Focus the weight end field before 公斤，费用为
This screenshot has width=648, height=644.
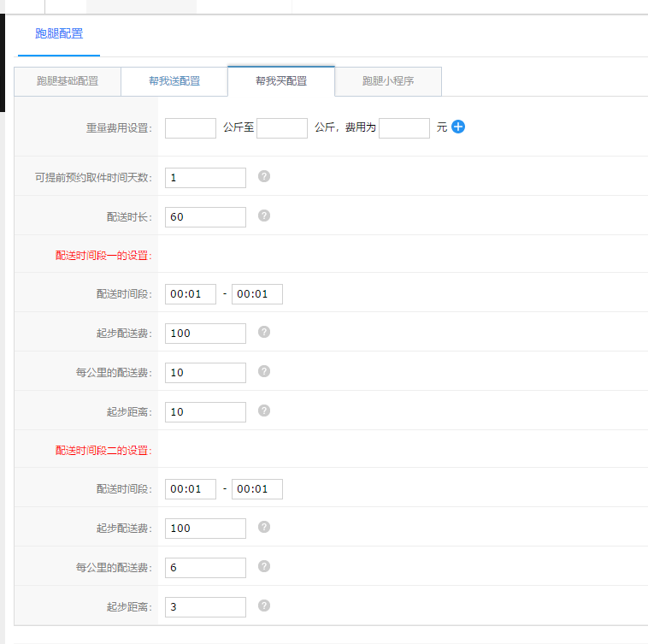282,128
